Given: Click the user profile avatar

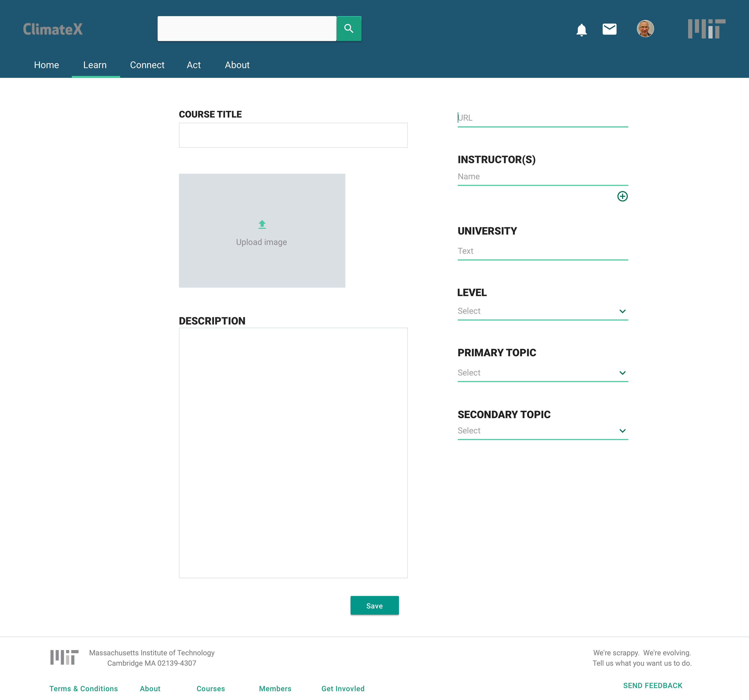Looking at the screenshot, I should point(645,29).
